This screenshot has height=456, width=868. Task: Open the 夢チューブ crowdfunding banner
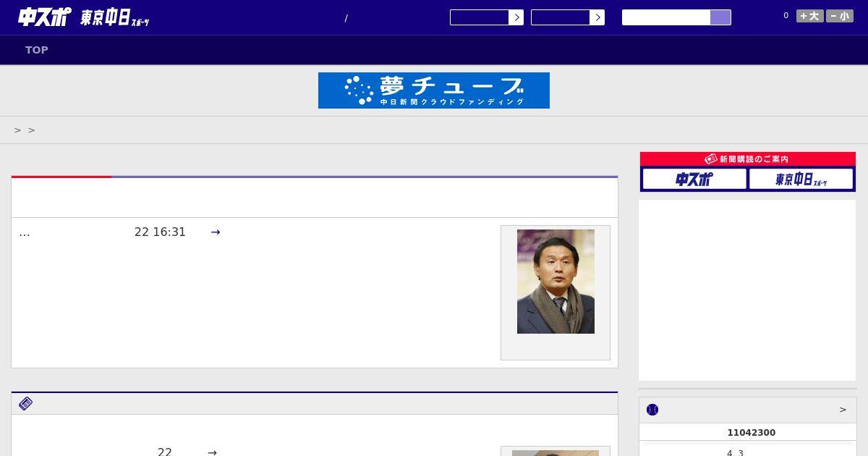click(434, 90)
